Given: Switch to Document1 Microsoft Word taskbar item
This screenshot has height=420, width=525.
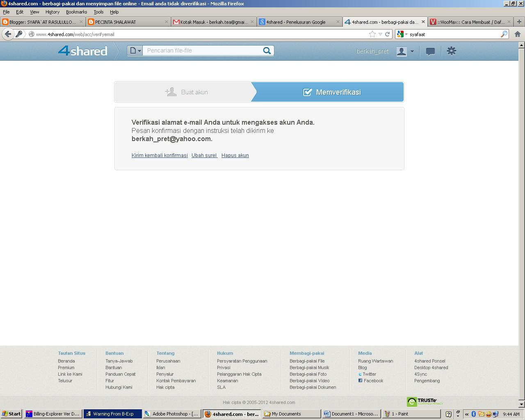Looking at the screenshot, I should [x=352, y=414].
